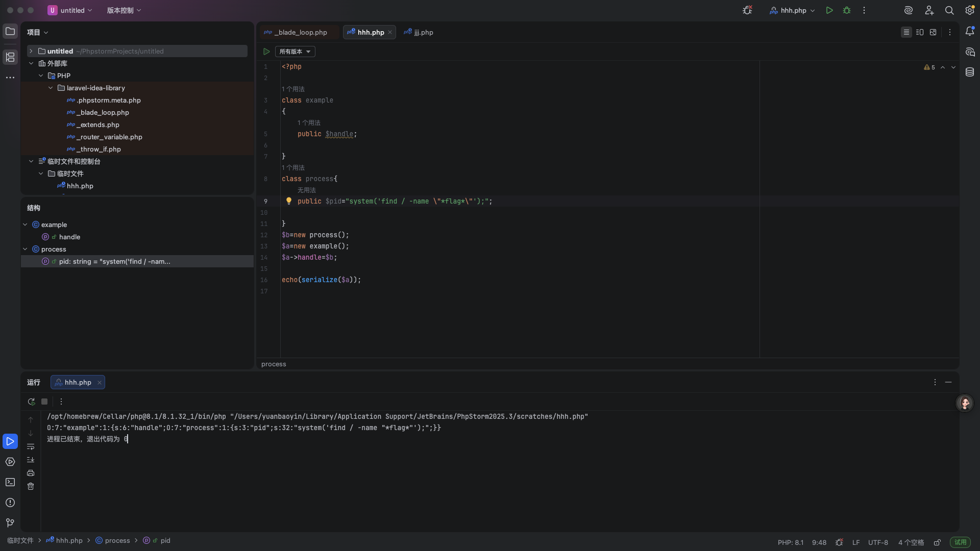Open the Terminal tool window icon
980x551 pixels.
(10, 482)
